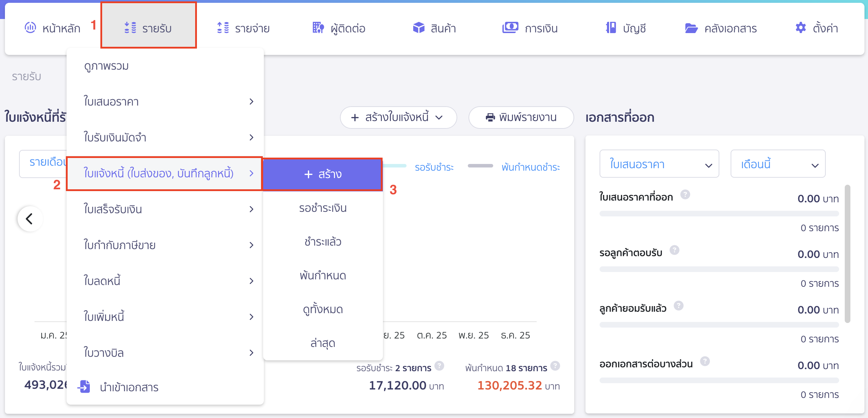Click the รายรับ breadcrumb text

(26, 76)
